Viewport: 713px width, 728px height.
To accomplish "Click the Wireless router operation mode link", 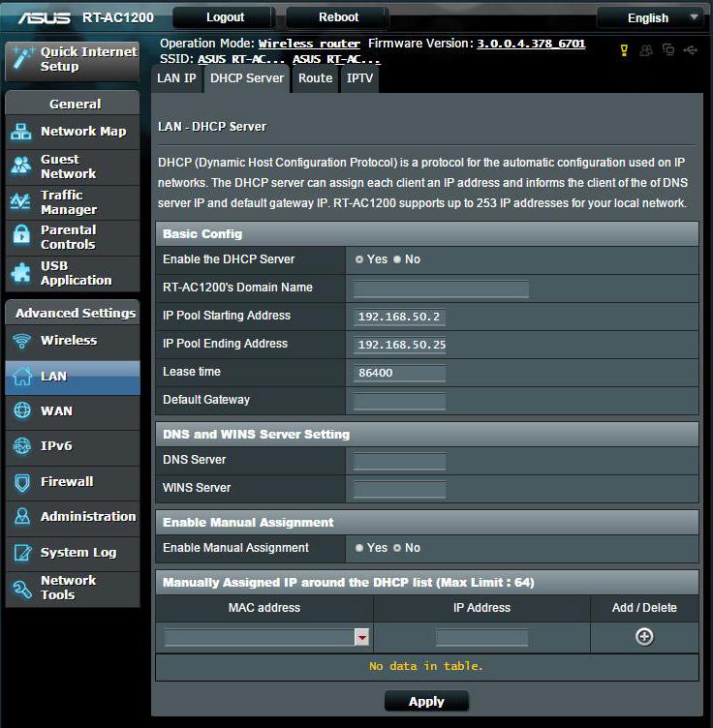I will click(309, 44).
